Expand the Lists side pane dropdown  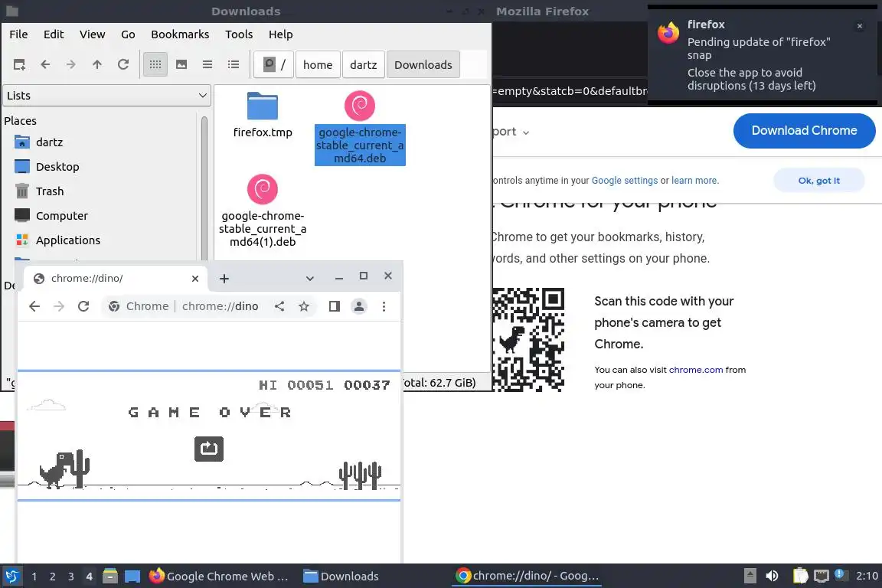tap(107, 96)
